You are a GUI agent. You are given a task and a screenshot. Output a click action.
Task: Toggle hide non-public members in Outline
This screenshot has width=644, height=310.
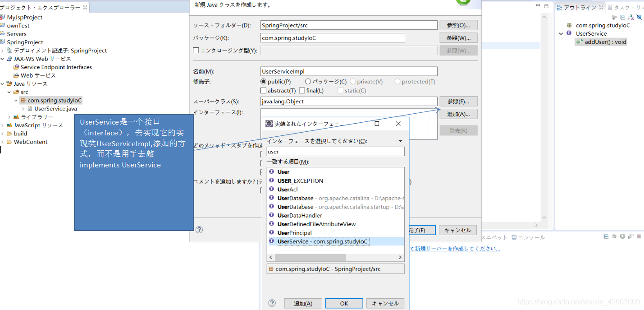click(639, 17)
